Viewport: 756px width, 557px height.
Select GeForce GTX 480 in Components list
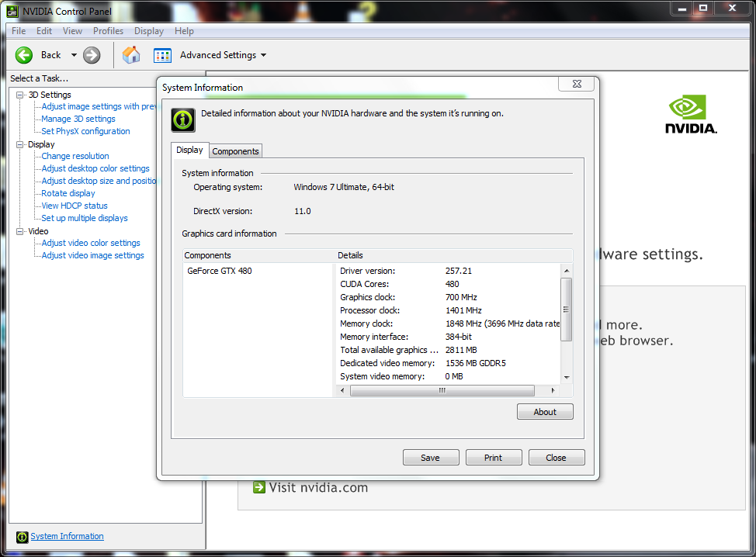click(220, 272)
